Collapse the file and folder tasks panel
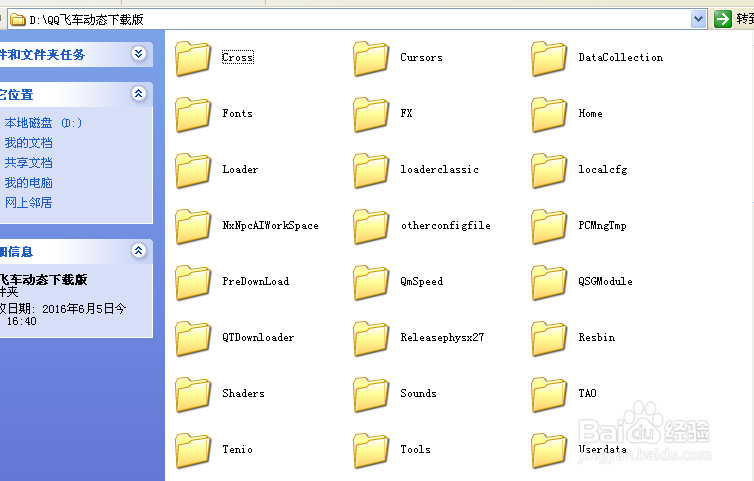 pos(138,53)
